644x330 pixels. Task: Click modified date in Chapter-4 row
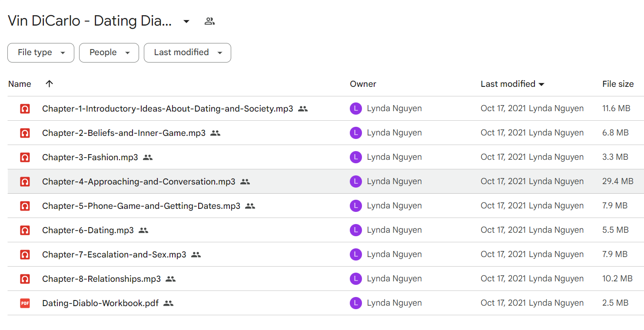[532, 181]
